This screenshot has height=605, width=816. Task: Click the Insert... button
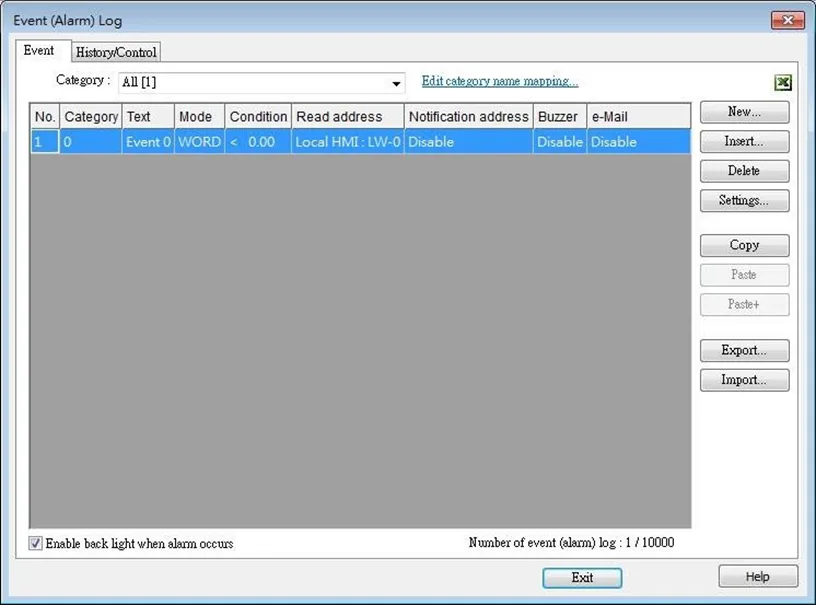click(x=744, y=141)
